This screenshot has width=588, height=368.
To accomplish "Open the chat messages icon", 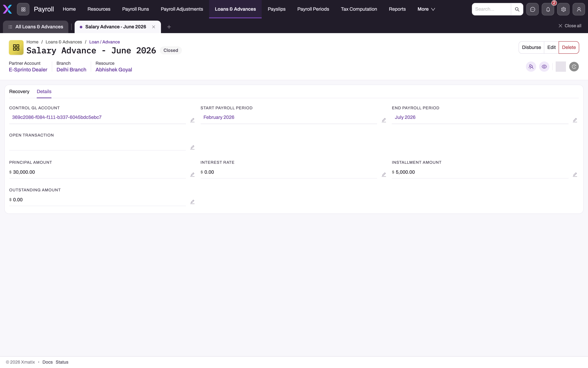I will 532,9.
